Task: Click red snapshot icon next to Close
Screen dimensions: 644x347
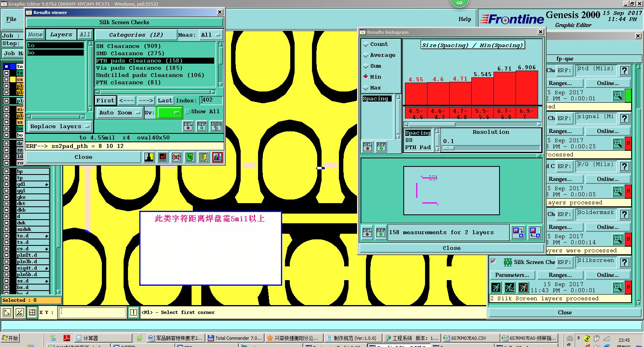Action: pyautogui.click(x=163, y=157)
